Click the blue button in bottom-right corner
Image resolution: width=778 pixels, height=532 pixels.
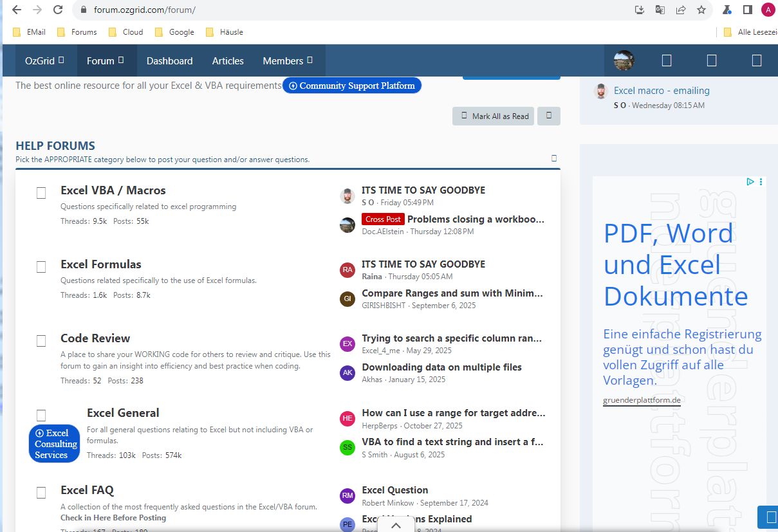768,517
